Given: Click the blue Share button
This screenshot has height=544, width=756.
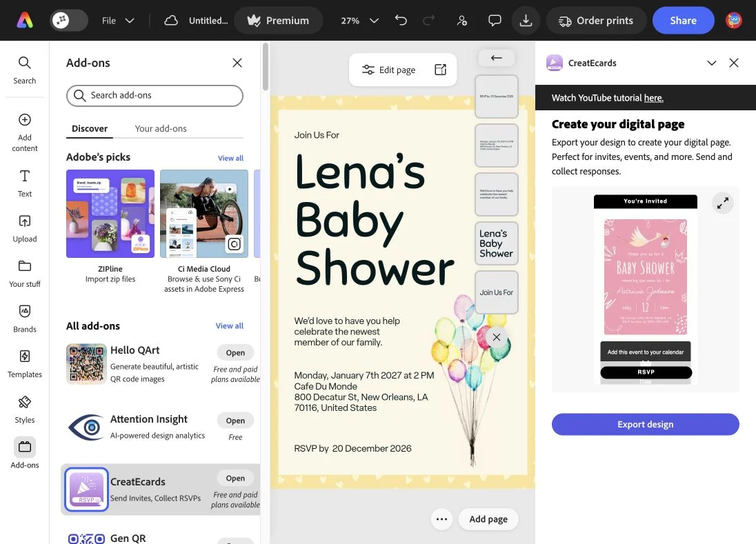Looking at the screenshot, I should tap(683, 21).
